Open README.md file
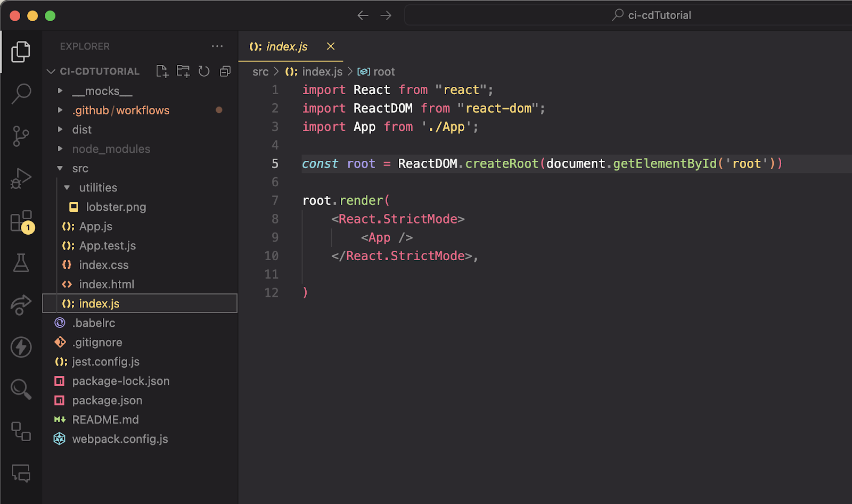852x504 pixels. pyautogui.click(x=140, y=419)
